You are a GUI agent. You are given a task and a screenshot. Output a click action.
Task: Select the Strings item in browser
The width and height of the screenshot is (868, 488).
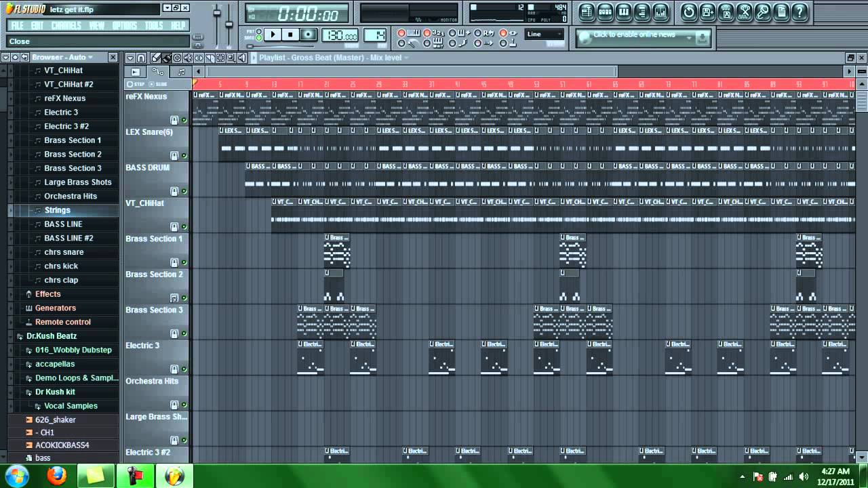57,210
